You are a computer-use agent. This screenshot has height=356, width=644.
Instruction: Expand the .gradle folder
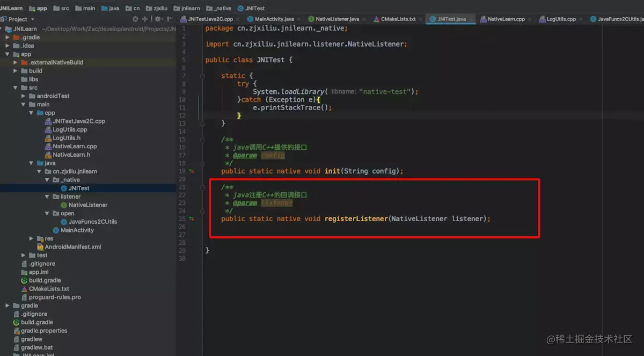coord(8,38)
